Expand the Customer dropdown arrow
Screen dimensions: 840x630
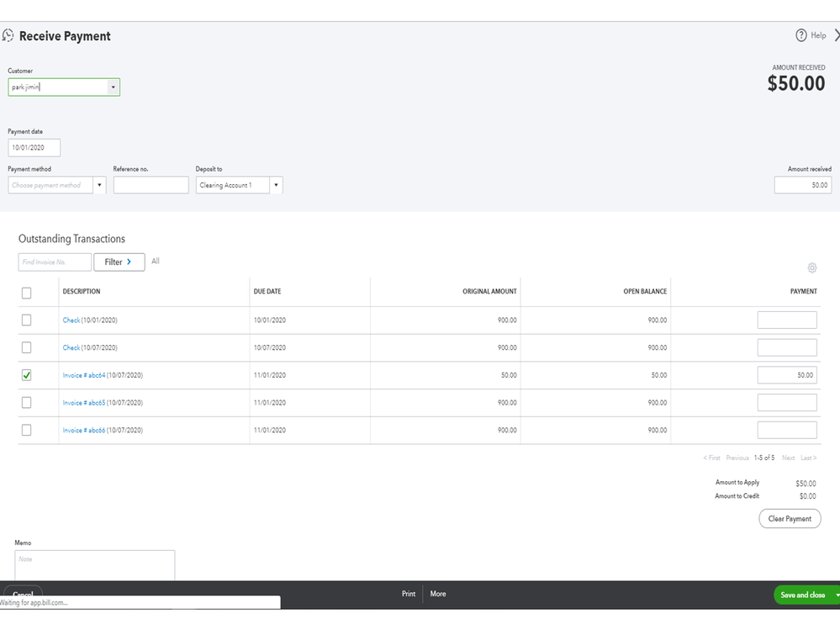tap(113, 87)
